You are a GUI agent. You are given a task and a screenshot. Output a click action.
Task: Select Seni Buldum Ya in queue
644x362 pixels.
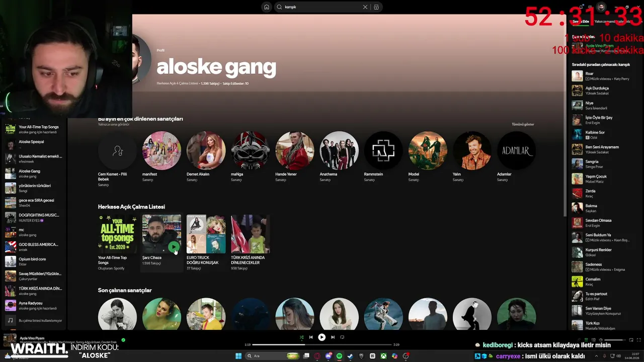point(606,237)
